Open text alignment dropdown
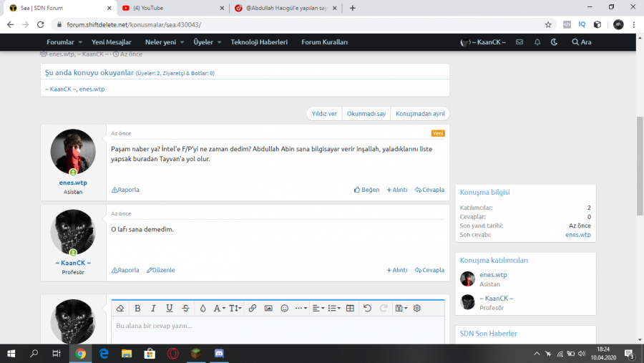Screen dimensions: 644x363 [318, 309]
